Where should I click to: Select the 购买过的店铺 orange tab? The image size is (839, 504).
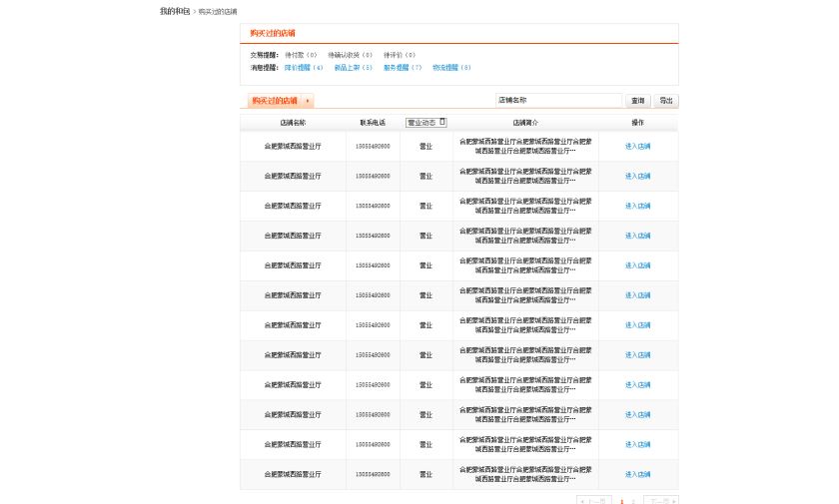click(281, 101)
